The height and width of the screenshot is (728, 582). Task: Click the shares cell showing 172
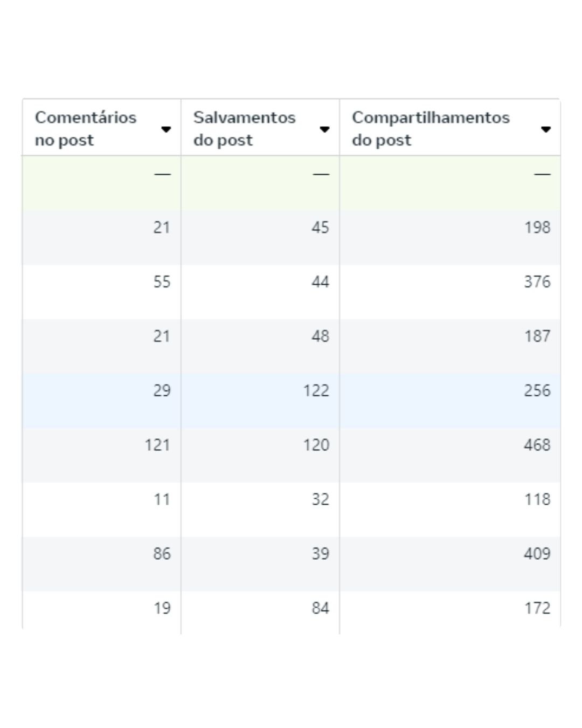(x=537, y=608)
